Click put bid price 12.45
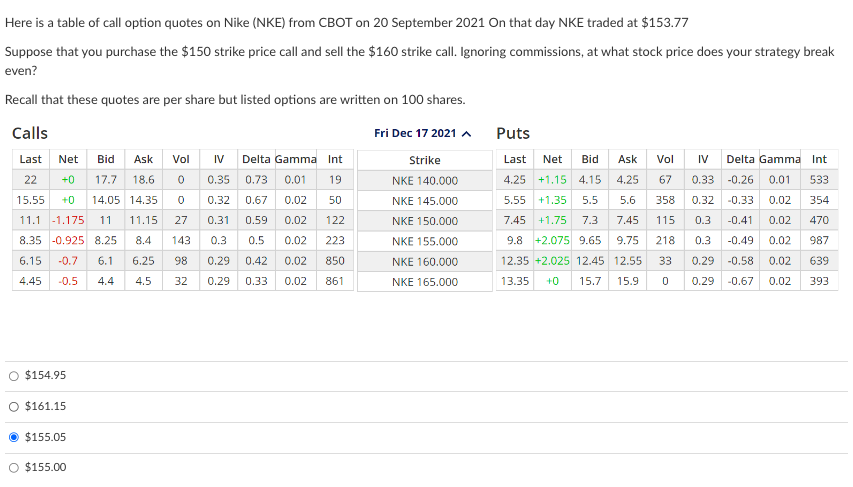Screen dimensions: 853x487 (x=590, y=261)
